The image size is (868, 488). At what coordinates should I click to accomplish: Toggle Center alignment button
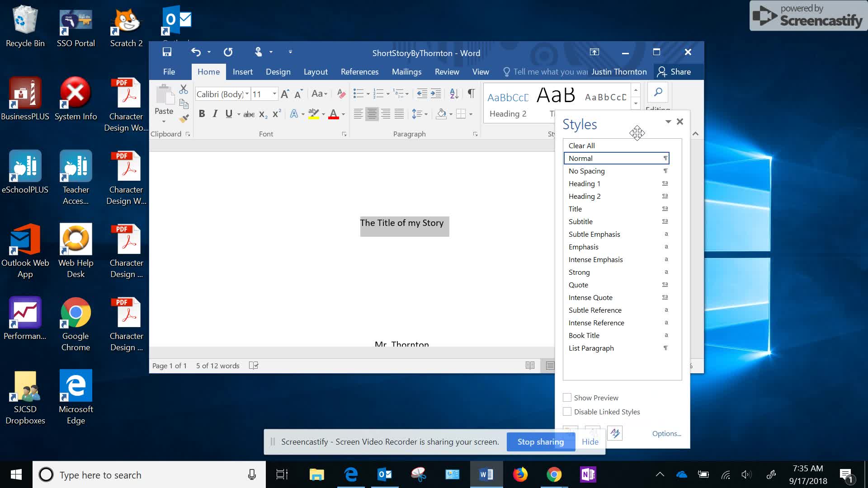click(372, 114)
